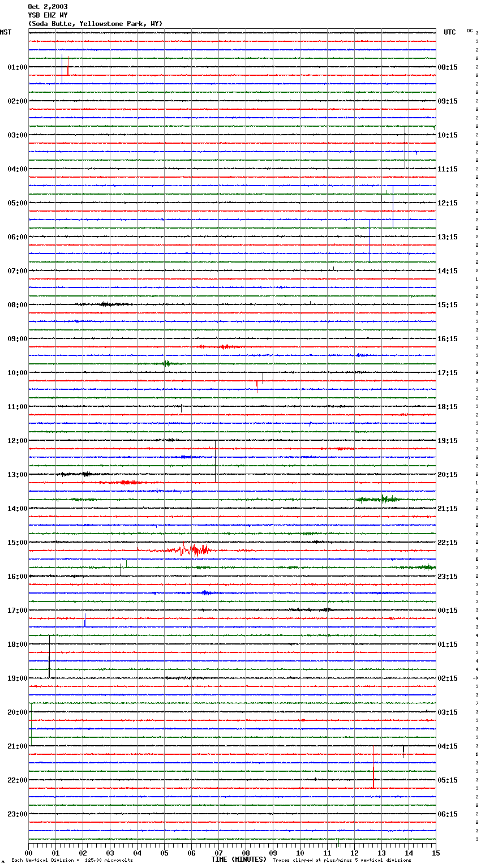Click the "Traces clipped at plus/minus 5 vertical divisions" note
This screenshot has width=481, height=868.
342,860
